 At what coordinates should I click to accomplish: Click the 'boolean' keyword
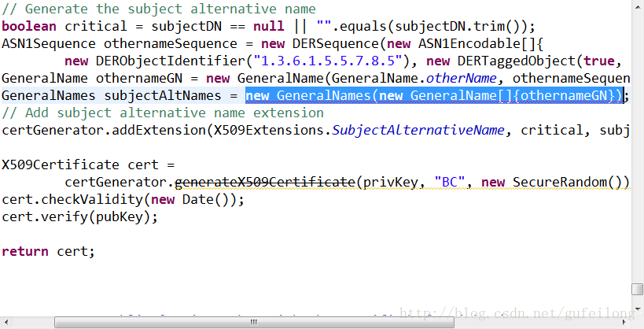click(29, 26)
